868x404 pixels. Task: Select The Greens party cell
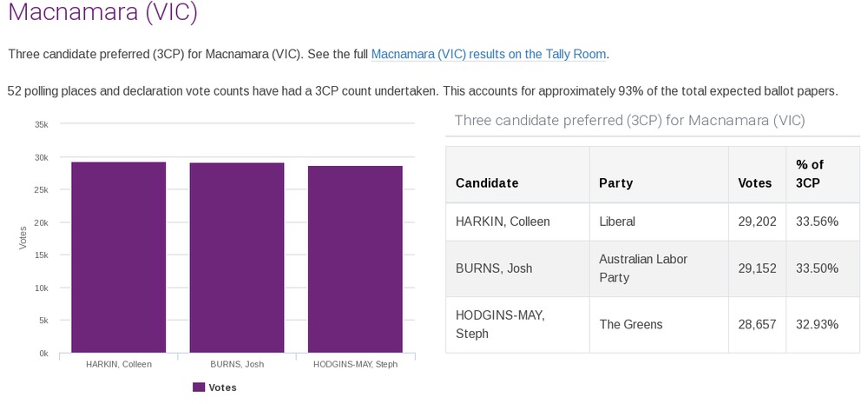pyautogui.click(x=631, y=324)
